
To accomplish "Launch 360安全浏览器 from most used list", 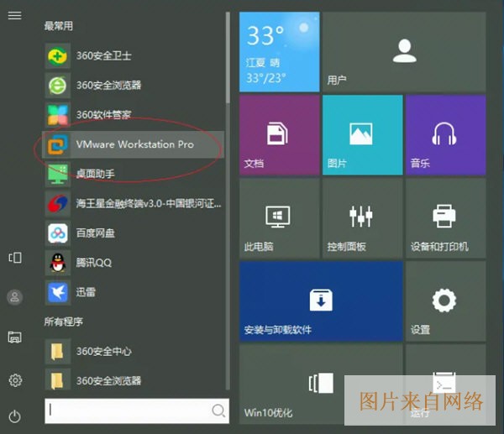I will click(134, 86).
